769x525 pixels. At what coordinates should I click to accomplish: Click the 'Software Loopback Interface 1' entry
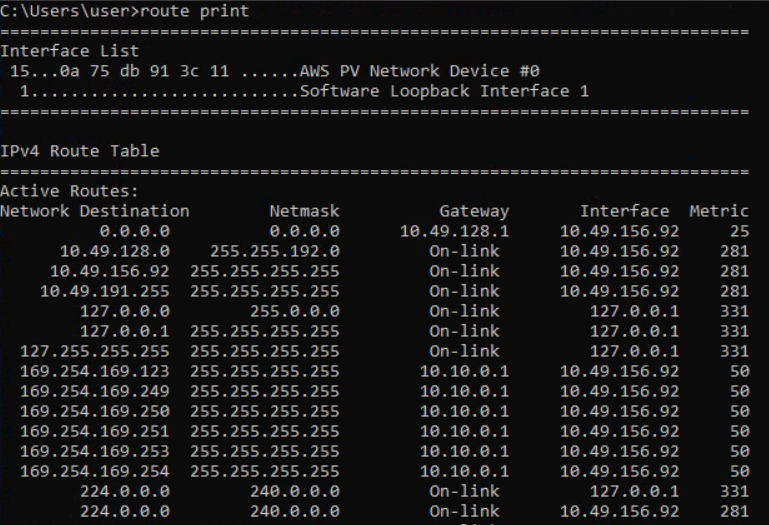point(444,91)
